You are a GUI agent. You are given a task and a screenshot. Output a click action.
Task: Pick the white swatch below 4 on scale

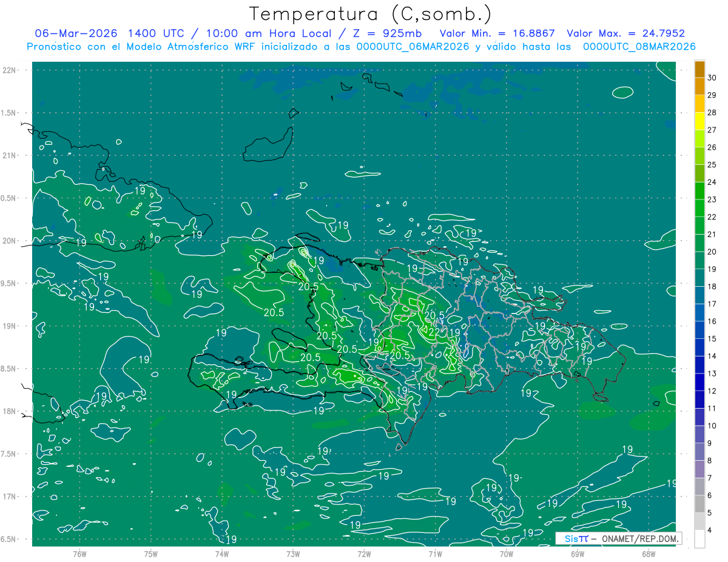(699, 538)
